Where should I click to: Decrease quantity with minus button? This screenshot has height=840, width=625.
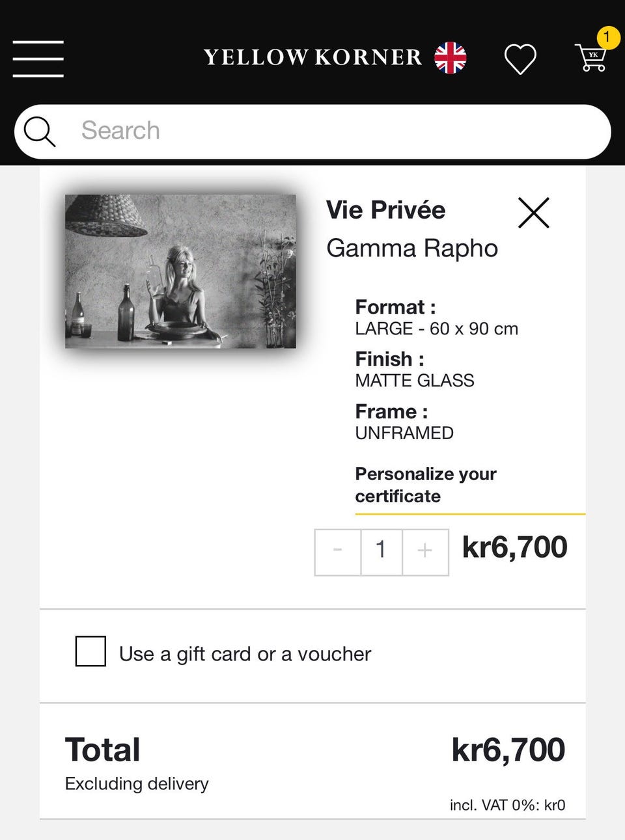coord(337,552)
